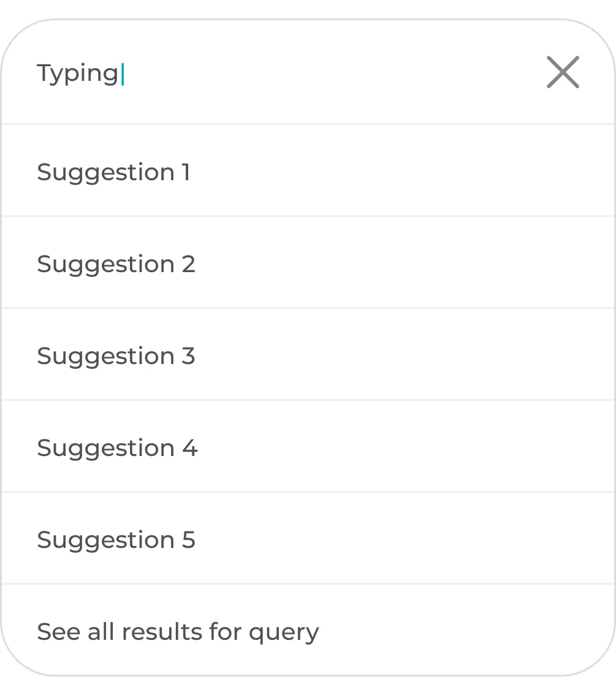Pick Suggestion 3 in the autocomplete list
The width and height of the screenshot is (616, 695).
coord(116,356)
